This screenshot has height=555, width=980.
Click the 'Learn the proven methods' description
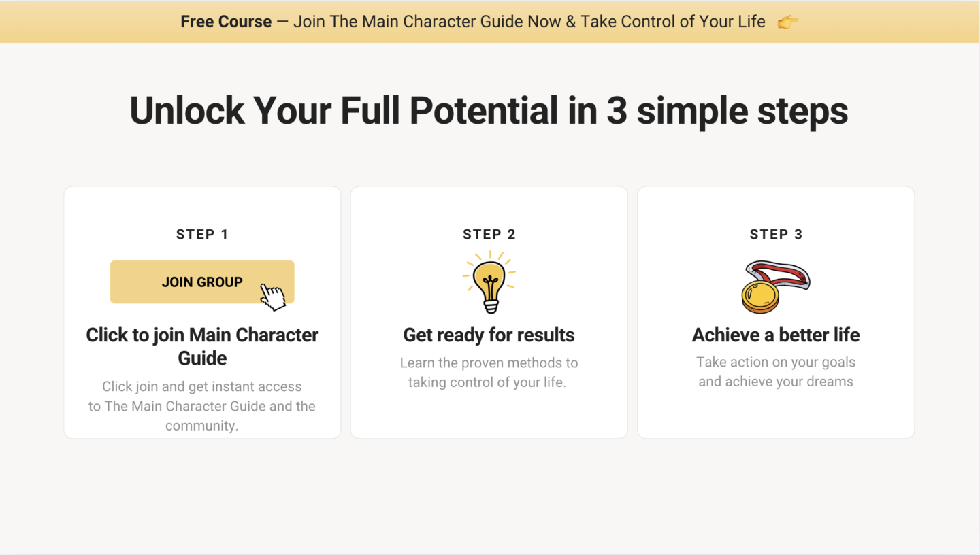click(x=489, y=373)
